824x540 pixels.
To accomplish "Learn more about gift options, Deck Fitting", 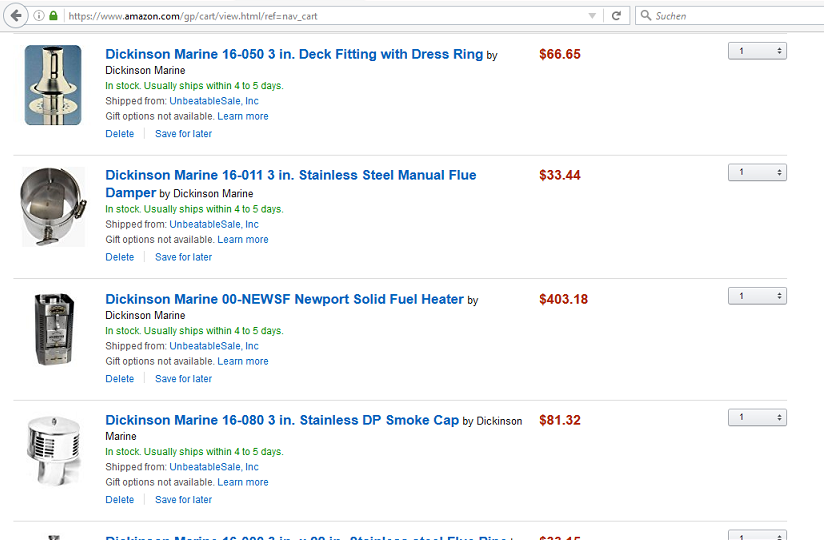I will pos(243,116).
